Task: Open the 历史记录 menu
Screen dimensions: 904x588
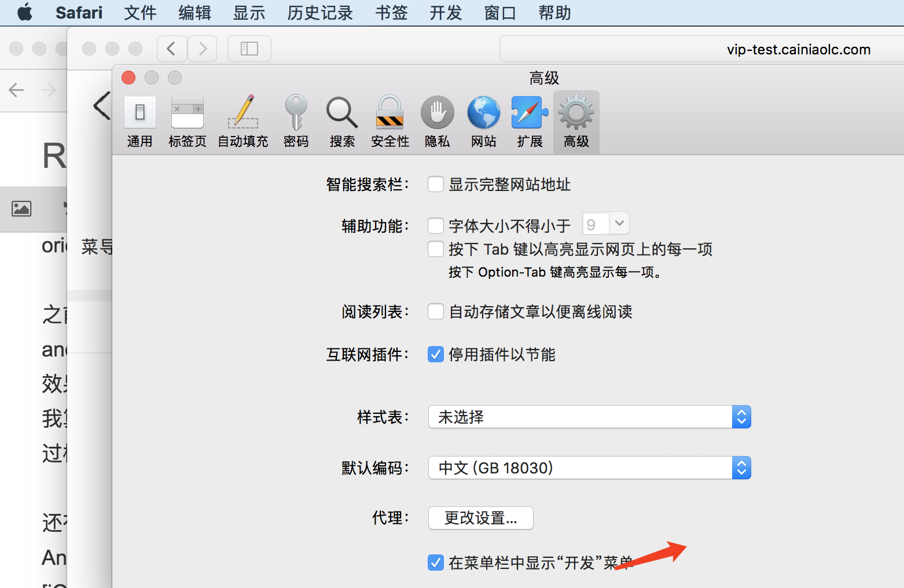Action: (x=320, y=12)
